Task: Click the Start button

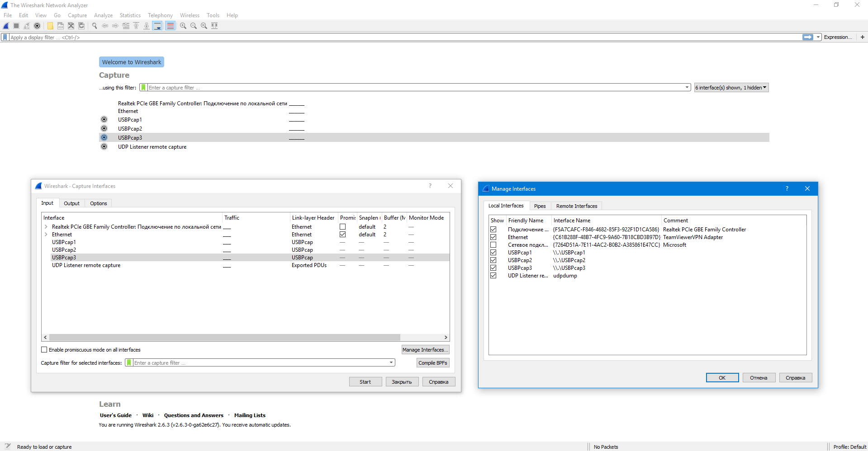Action: click(365, 382)
